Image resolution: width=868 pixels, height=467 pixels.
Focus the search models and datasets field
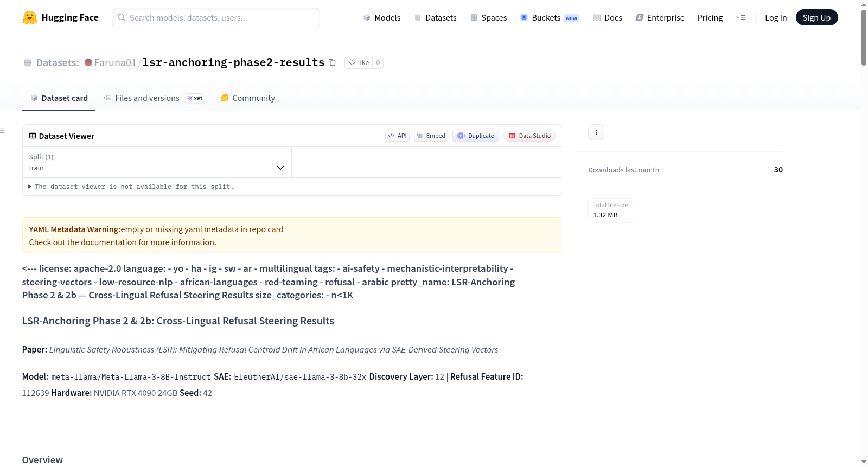click(x=216, y=17)
